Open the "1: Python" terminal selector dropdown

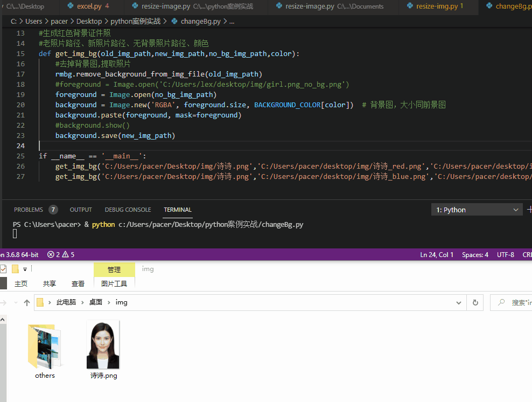pos(477,210)
